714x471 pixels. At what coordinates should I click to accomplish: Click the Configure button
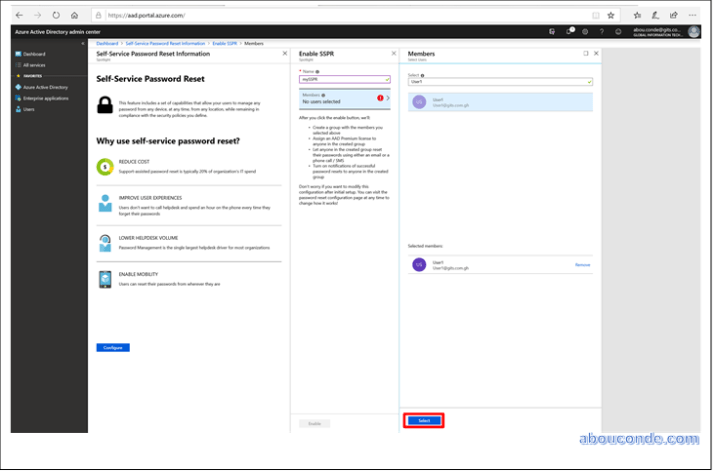tap(113, 347)
